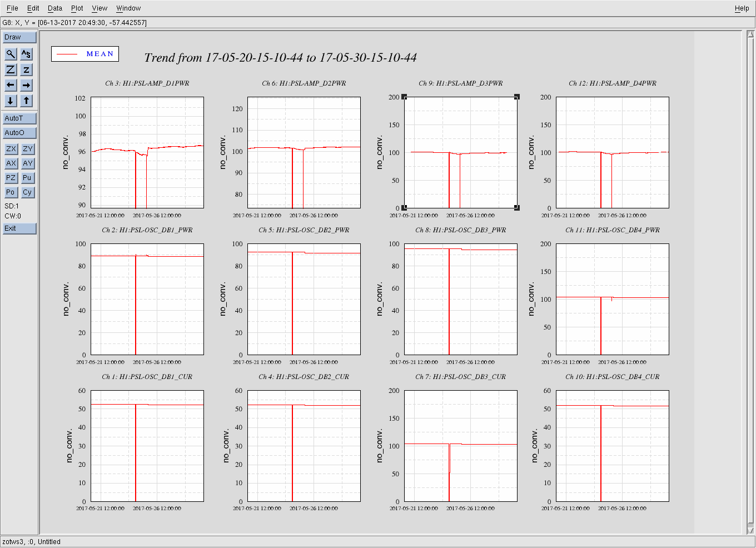
Task: Click the Draw button
Action: 19,37
